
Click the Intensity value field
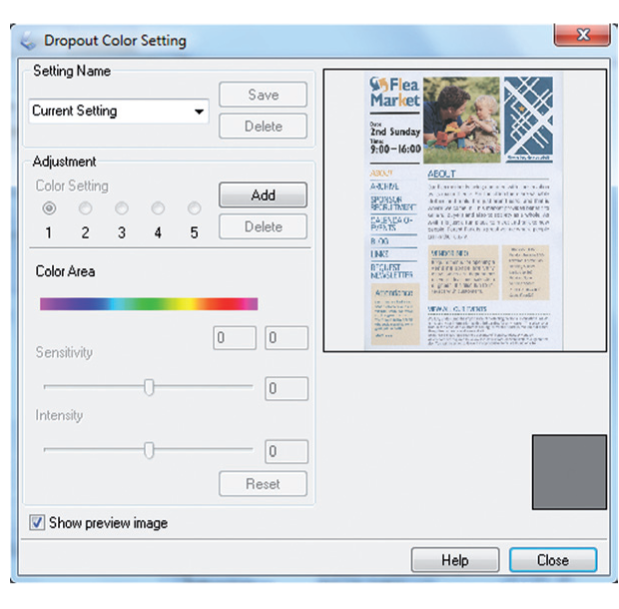tap(286, 451)
